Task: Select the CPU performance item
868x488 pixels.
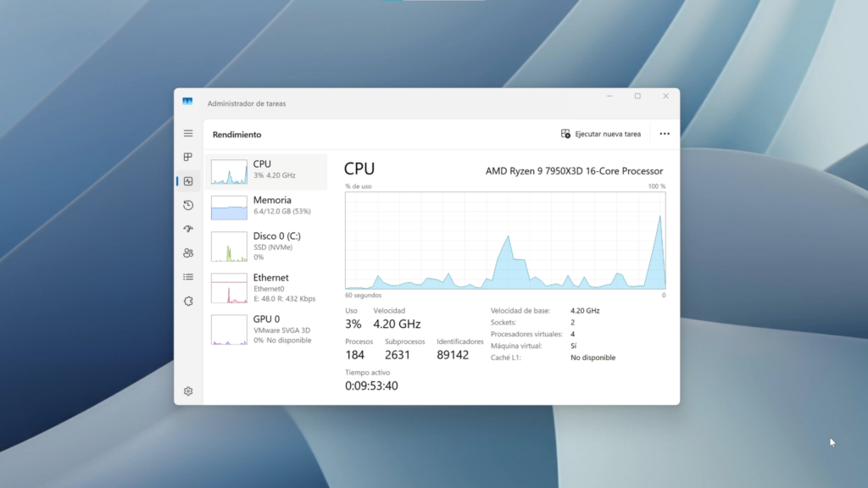Action: pyautogui.click(x=266, y=171)
